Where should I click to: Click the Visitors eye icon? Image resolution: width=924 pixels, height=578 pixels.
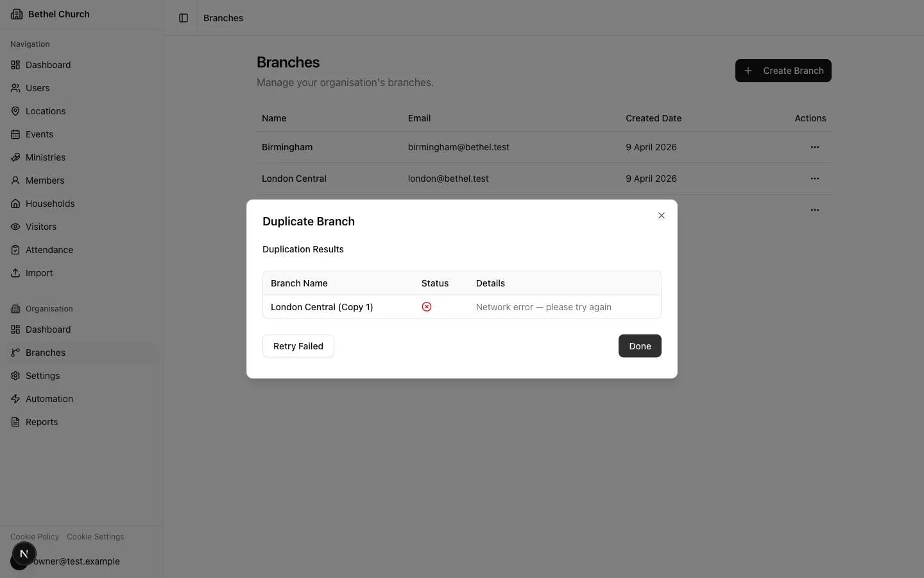[x=15, y=227]
